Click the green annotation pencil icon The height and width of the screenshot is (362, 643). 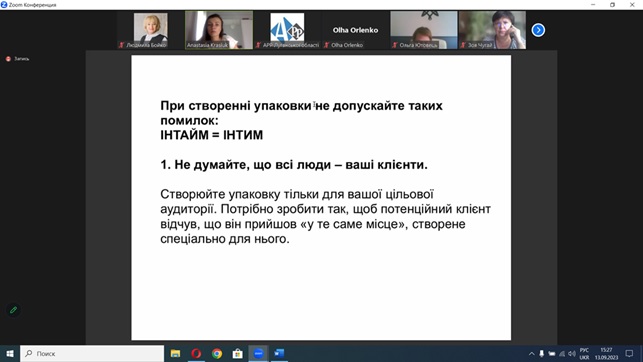click(13, 310)
